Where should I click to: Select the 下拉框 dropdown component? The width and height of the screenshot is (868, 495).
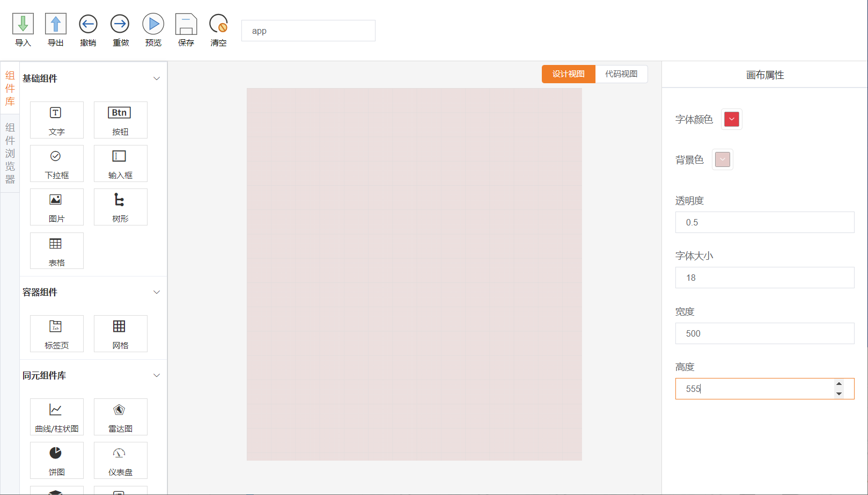57,163
